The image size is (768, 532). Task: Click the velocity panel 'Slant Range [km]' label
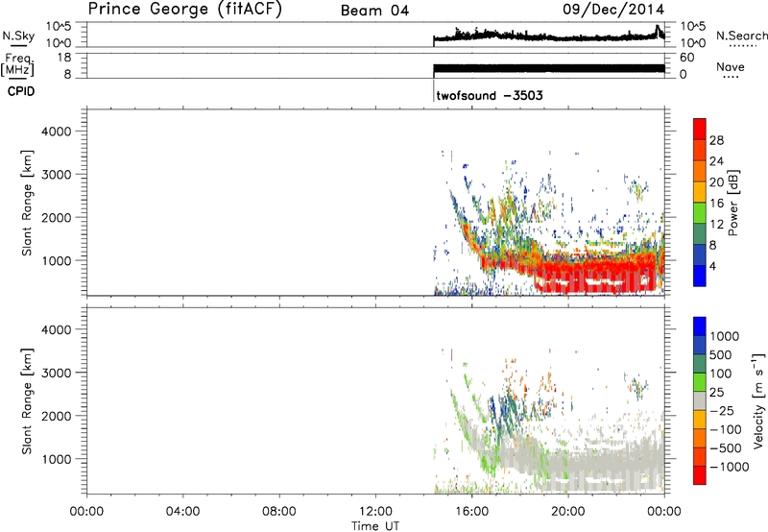[27, 400]
